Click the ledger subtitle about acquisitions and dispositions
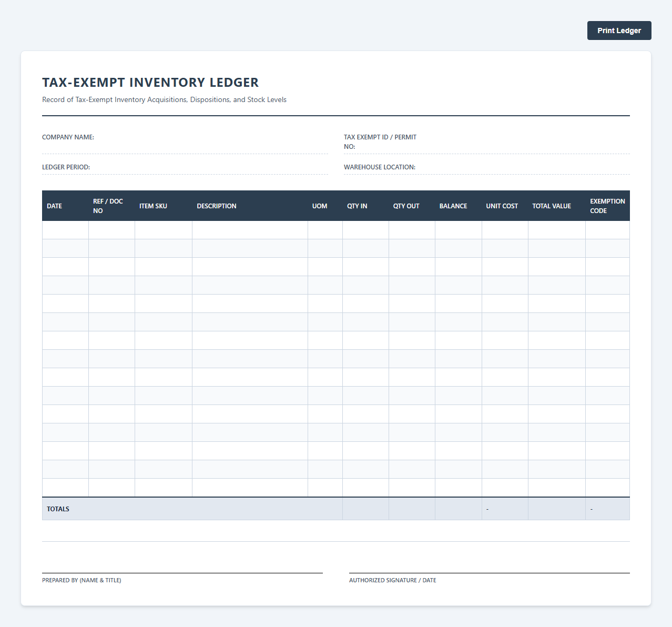Screen dimensions: 672x627 [164, 99]
